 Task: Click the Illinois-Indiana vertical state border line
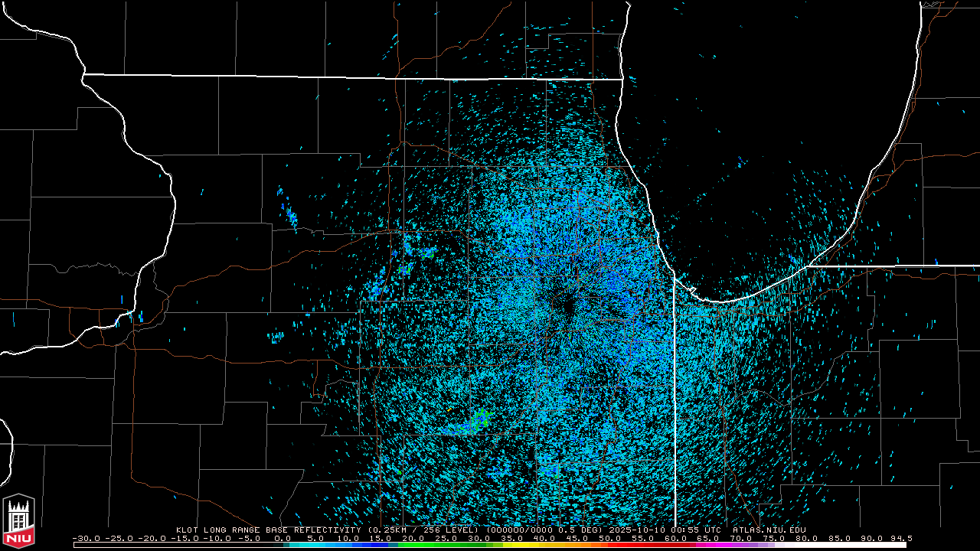coord(675,398)
